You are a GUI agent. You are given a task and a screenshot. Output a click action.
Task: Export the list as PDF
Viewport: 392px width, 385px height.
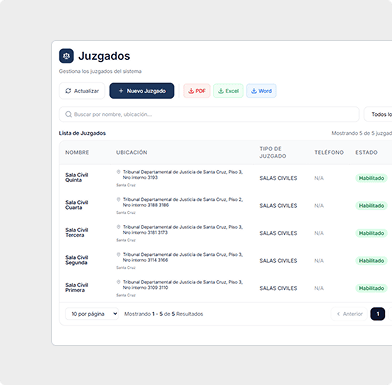pos(197,91)
